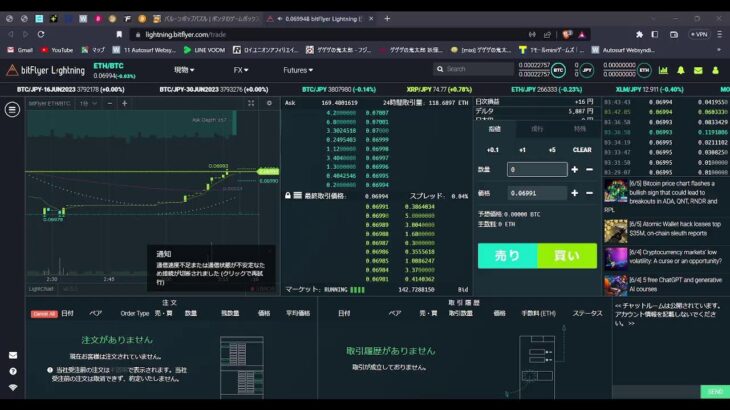Open the browser VPN button
The image size is (730, 410).
tap(699, 34)
